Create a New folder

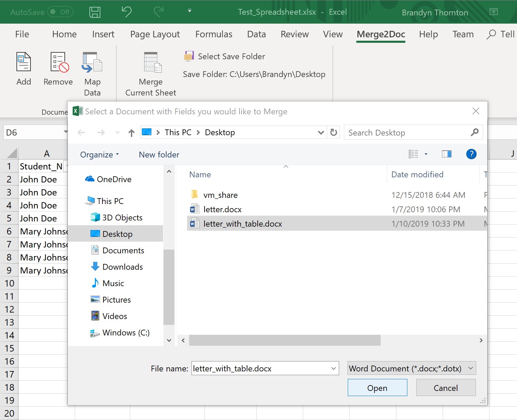point(159,155)
